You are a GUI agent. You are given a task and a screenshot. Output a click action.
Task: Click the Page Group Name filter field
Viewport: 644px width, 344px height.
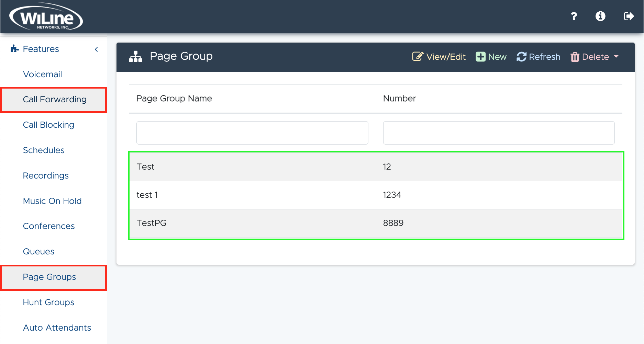pyautogui.click(x=252, y=133)
